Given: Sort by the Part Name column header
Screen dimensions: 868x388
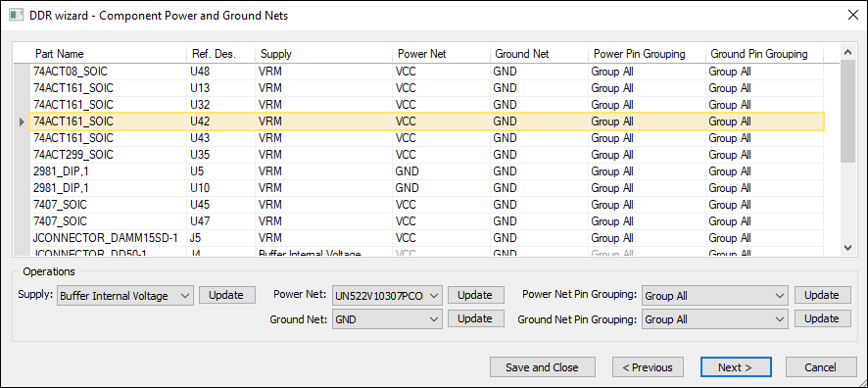Looking at the screenshot, I should pyautogui.click(x=108, y=54).
